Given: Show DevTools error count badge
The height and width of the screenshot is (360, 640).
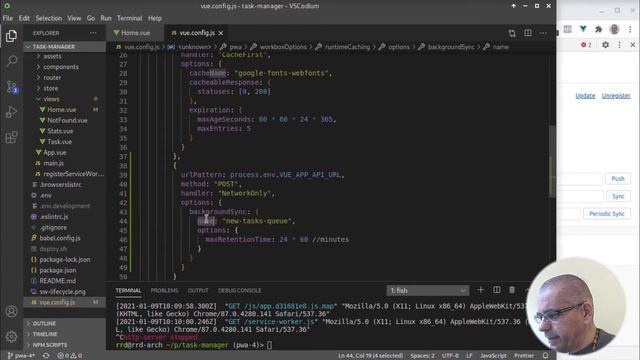Looking at the screenshot, I should (586, 44).
